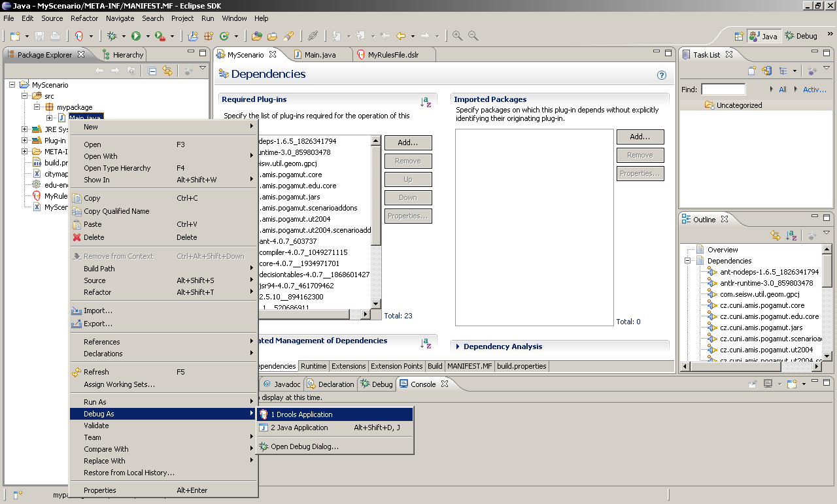Click the Required Plug-ins vertical scrollbar
The image size is (837, 504).
pyautogui.click(x=376, y=222)
